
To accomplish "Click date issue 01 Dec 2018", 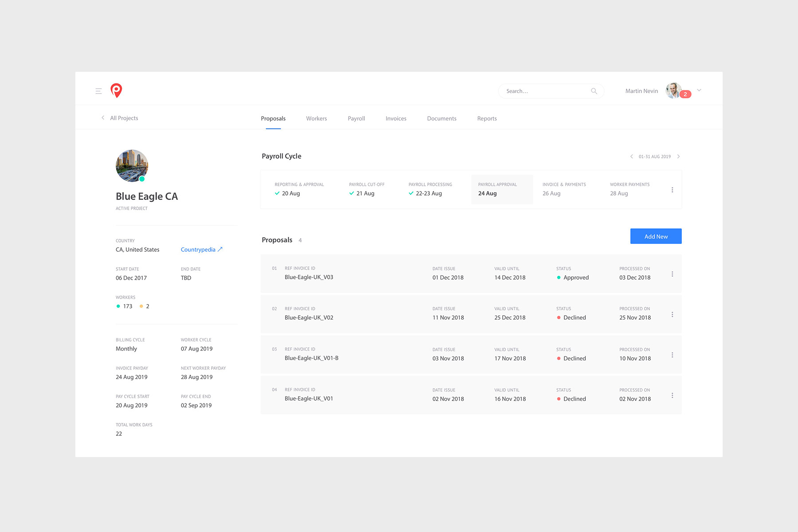I will [x=448, y=278].
